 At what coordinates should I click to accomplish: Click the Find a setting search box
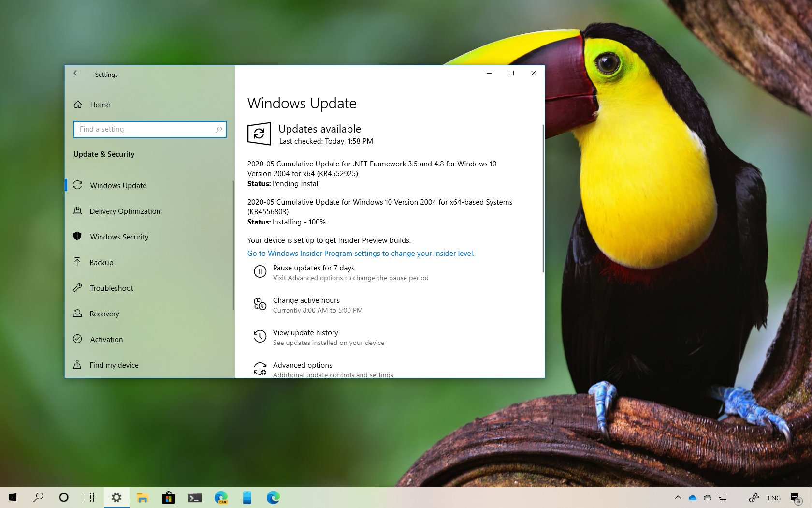tap(149, 129)
